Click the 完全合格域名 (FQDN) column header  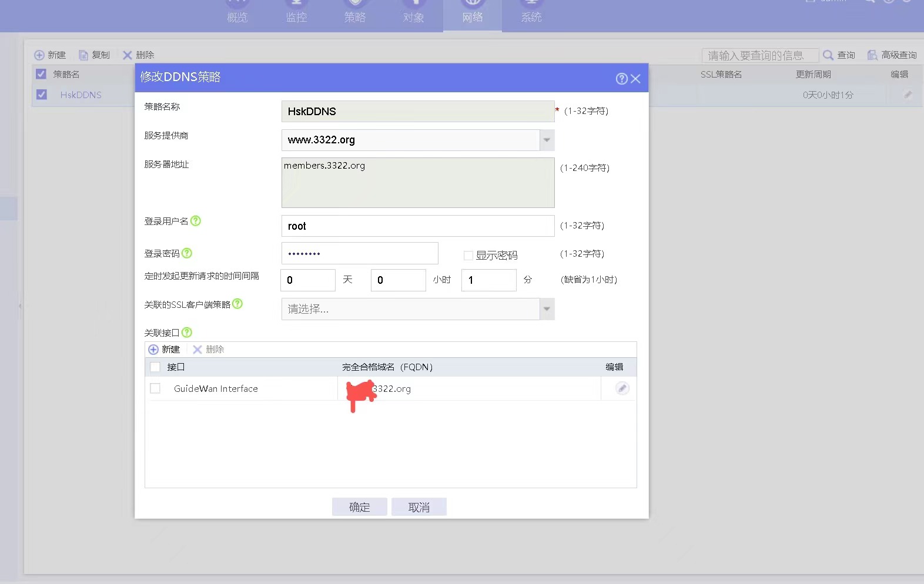[x=388, y=367]
